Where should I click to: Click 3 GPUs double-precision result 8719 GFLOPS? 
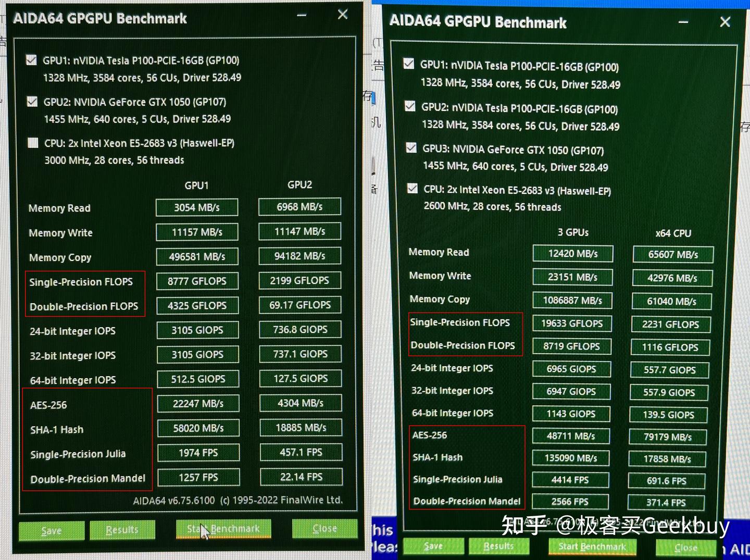click(572, 346)
